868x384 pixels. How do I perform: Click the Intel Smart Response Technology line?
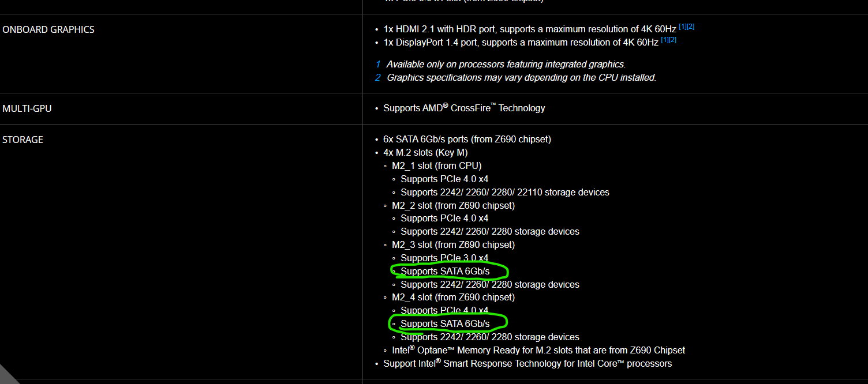(527, 363)
